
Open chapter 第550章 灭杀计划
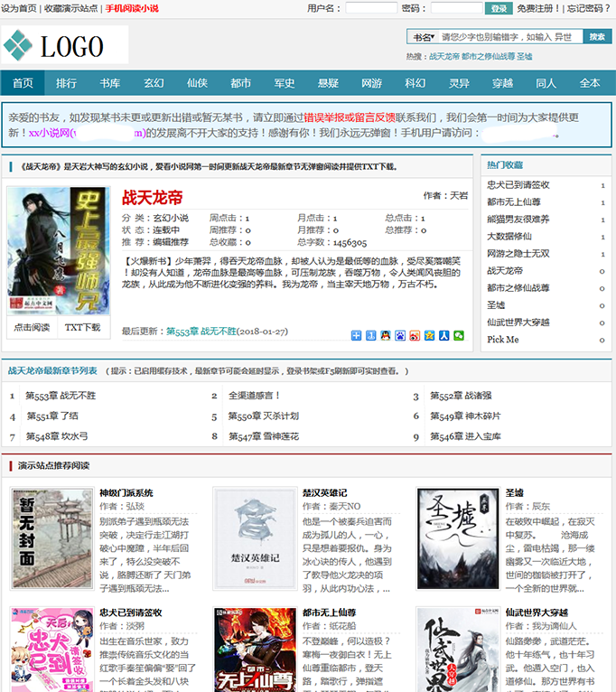(264, 416)
